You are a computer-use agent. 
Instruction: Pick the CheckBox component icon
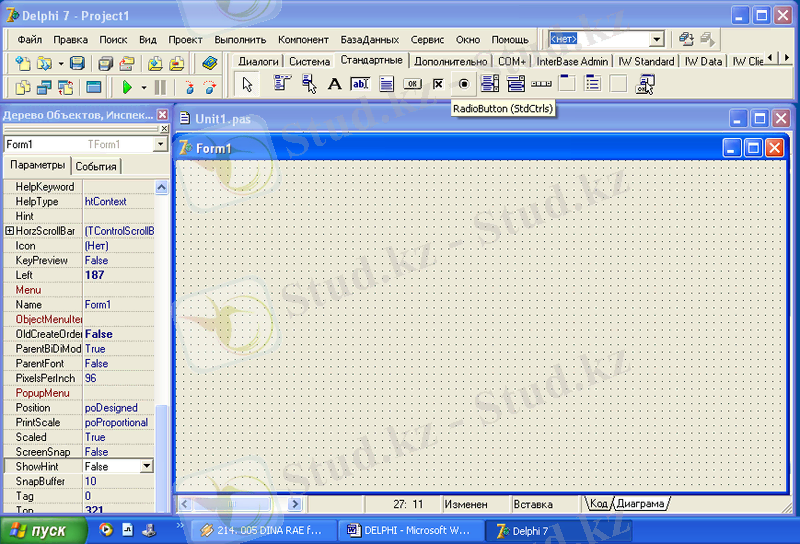(438, 83)
